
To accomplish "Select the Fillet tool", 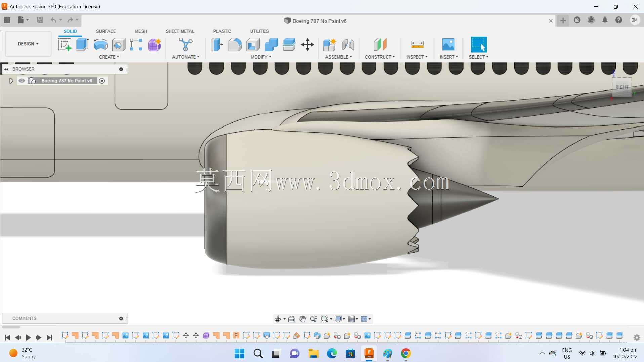I will tap(235, 44).
